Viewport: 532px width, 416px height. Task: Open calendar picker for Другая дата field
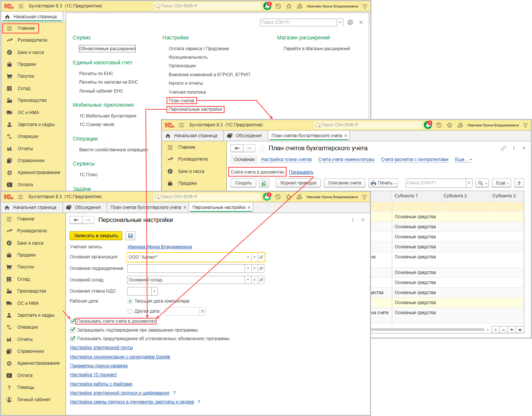pyautogui.click(x=203, y=312)
